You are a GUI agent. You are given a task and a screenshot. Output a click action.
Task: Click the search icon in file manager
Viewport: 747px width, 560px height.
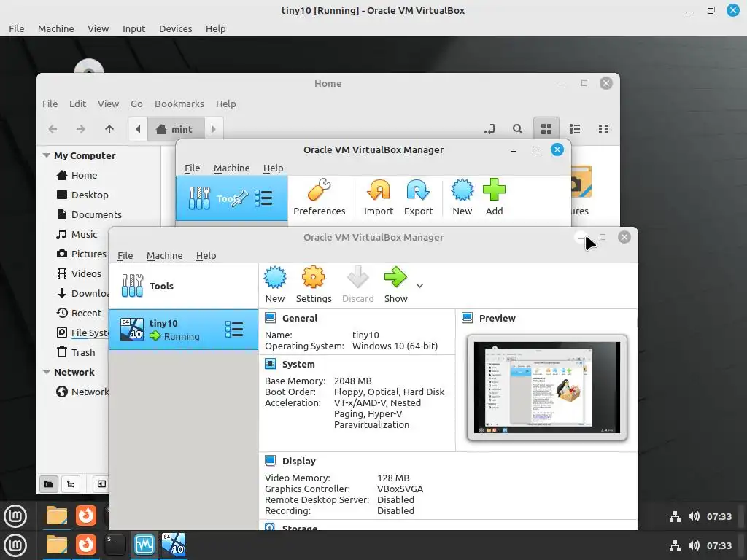click(517, 129)
